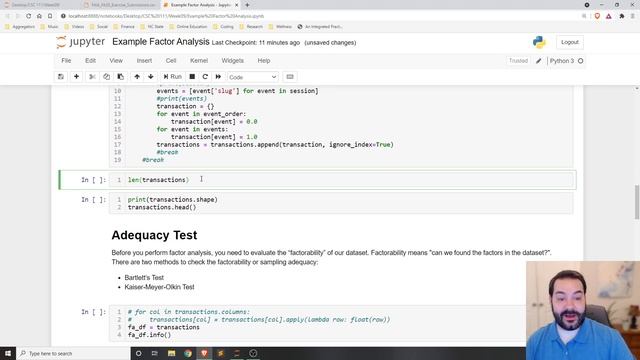The image size is (640, 360).
Task: Paste cells below icon
Action: click(x=120, y=77)
